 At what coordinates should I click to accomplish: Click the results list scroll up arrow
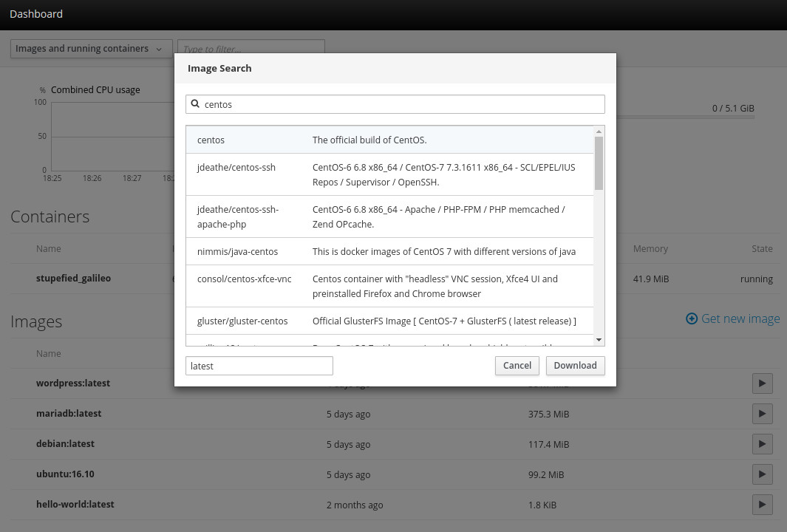point(599,132)
